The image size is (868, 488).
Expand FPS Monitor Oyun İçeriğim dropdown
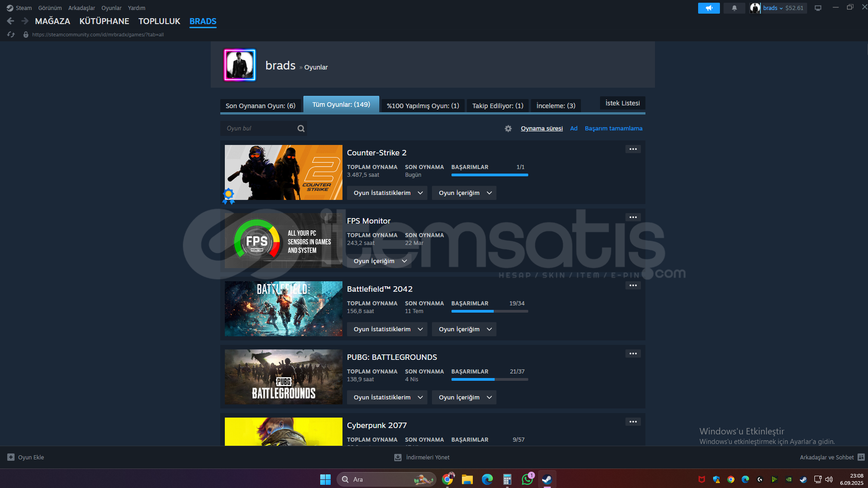(379, 261)
